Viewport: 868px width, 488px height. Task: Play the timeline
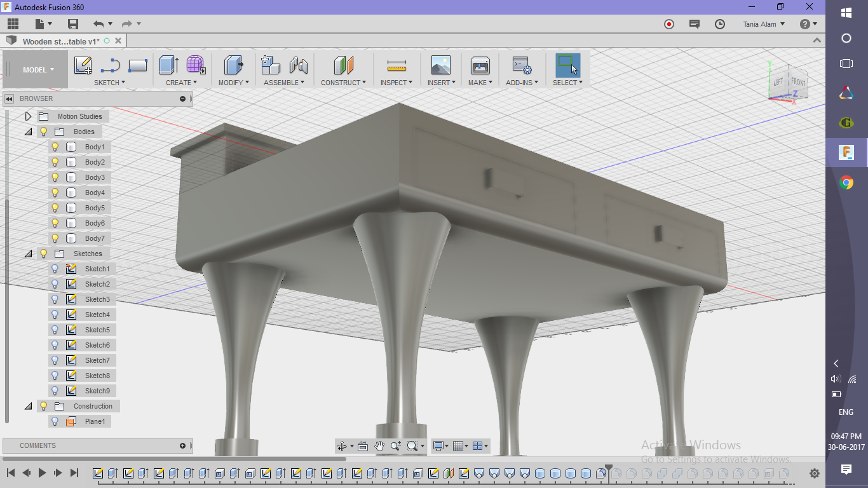42,473
